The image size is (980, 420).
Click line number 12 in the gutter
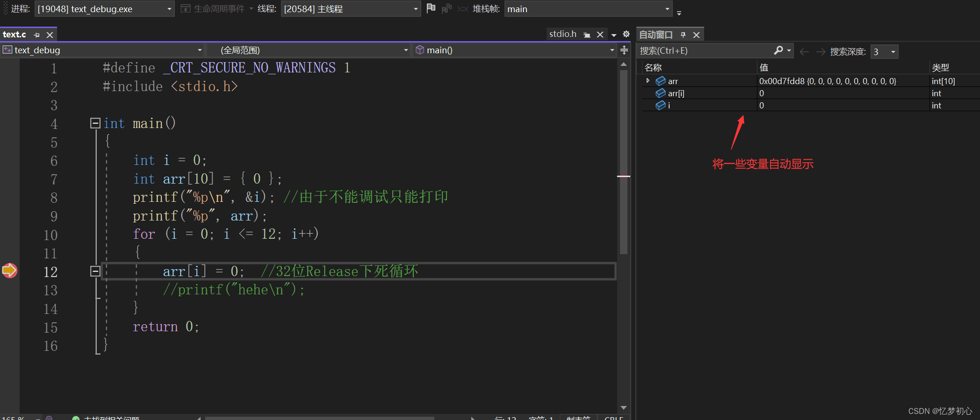[50, 271]
